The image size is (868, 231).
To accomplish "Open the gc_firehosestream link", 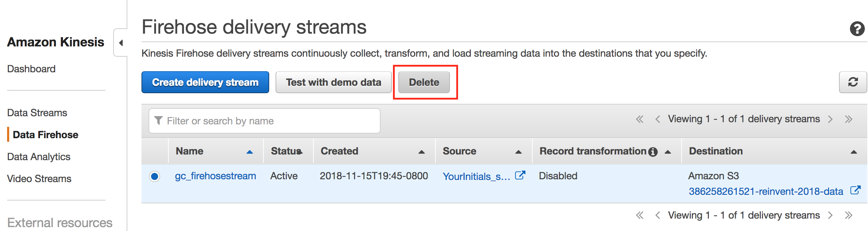I will click(x=215, y=176).
